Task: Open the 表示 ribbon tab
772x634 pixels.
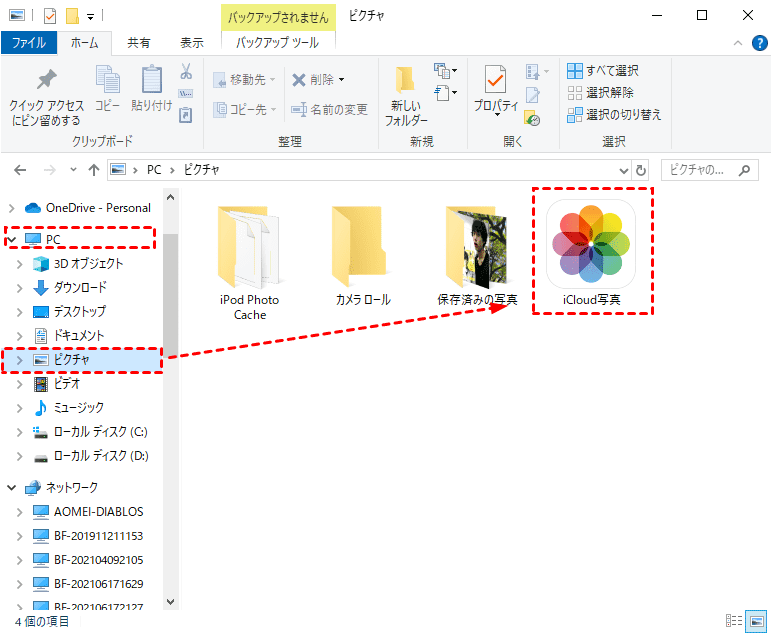Action: (x=191, y=43)
